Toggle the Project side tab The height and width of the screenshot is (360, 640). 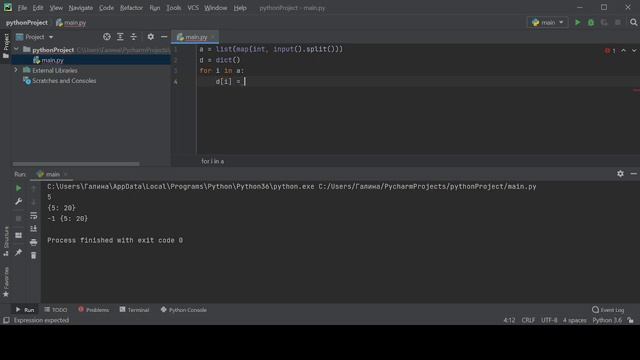[x=6, y=46]
